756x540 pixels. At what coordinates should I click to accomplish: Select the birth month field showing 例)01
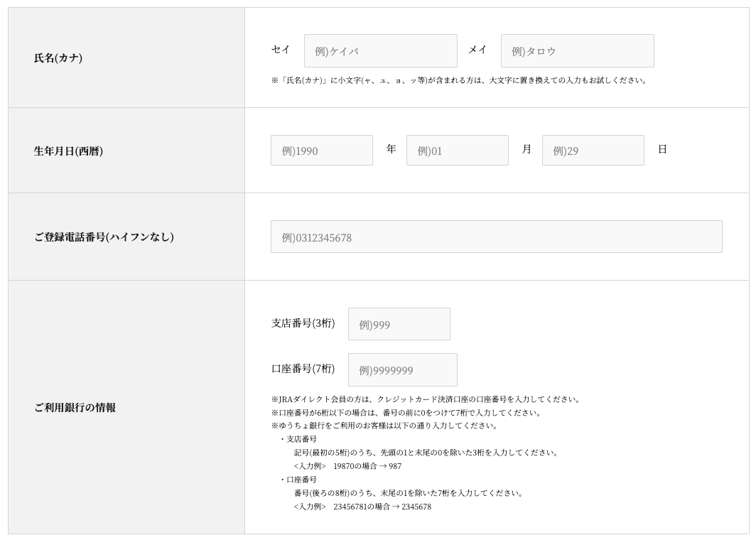point(457,151)
